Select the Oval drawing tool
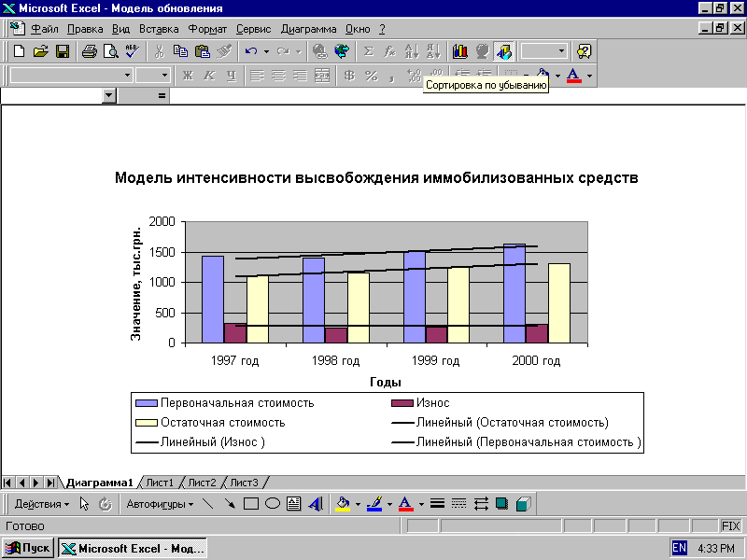The image size is (747, 560). [x=272, y=504]
